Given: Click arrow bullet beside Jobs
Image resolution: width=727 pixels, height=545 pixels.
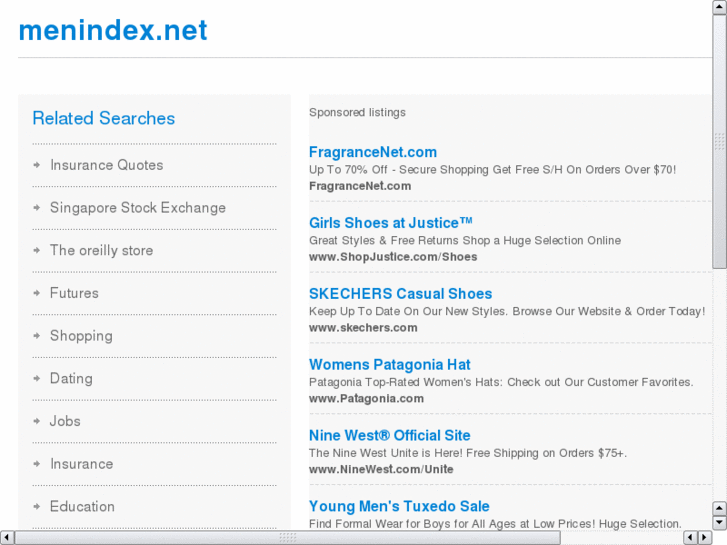Looking at the screenshot, I should point(37,421).
